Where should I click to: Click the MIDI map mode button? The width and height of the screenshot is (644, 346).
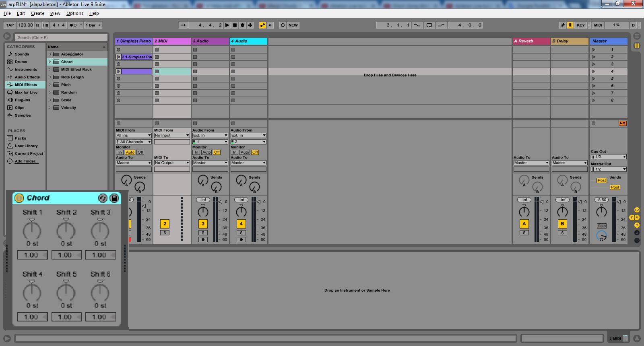[598, 25]
